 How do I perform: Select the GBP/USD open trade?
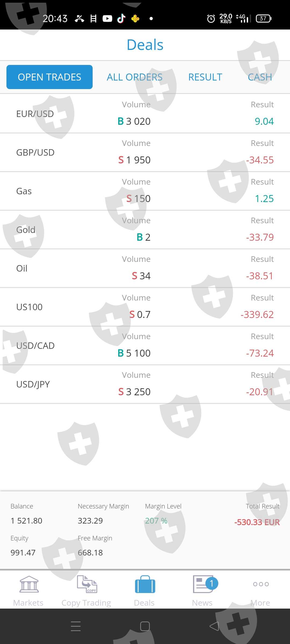pyautogui.click(x=145, y=152)
